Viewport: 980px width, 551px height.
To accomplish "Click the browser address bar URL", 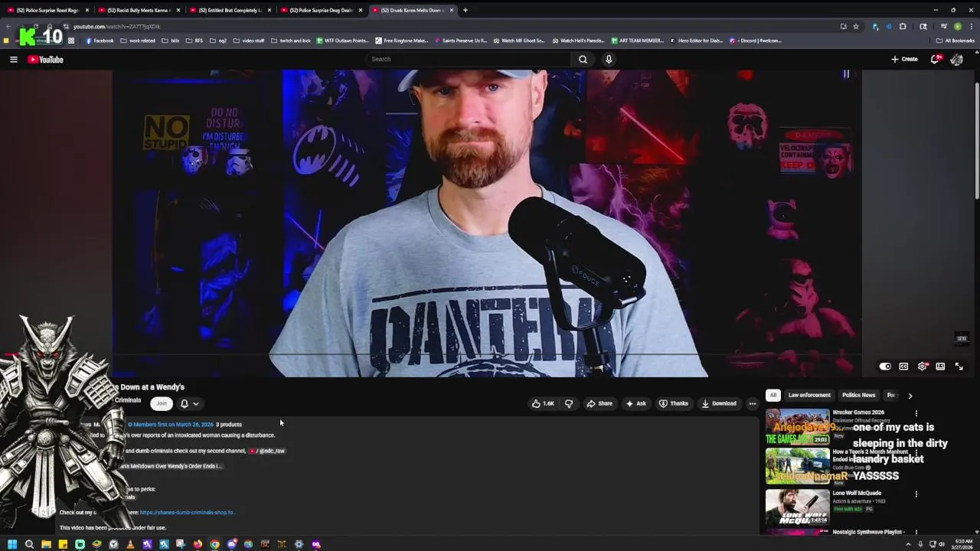I will pyautogui.click(x=116, y=27).
